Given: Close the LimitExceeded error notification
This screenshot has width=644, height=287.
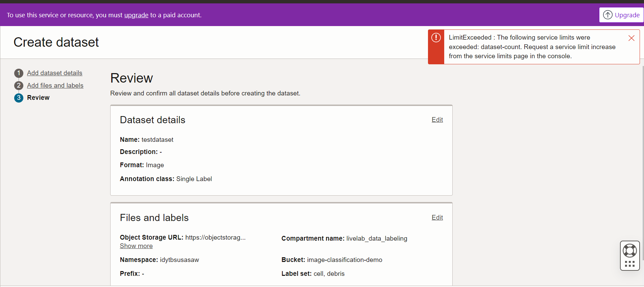Looking at the screenshot, I should [x=631, y=38].
